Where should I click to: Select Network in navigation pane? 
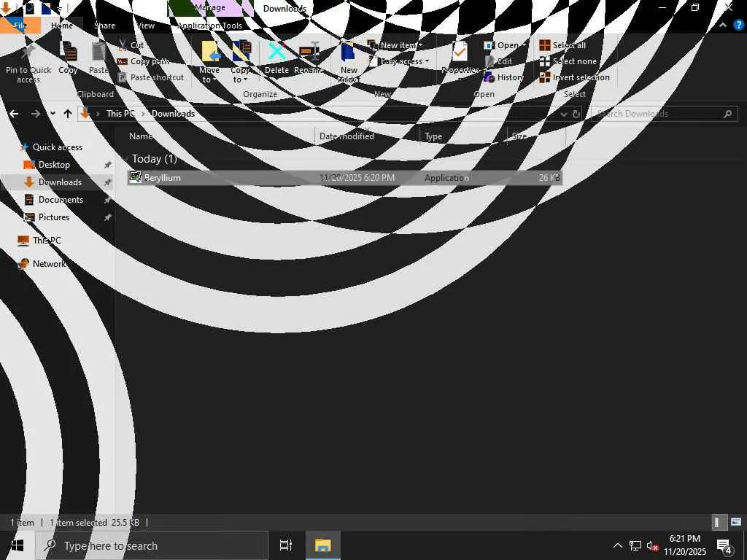coord(49,264)
